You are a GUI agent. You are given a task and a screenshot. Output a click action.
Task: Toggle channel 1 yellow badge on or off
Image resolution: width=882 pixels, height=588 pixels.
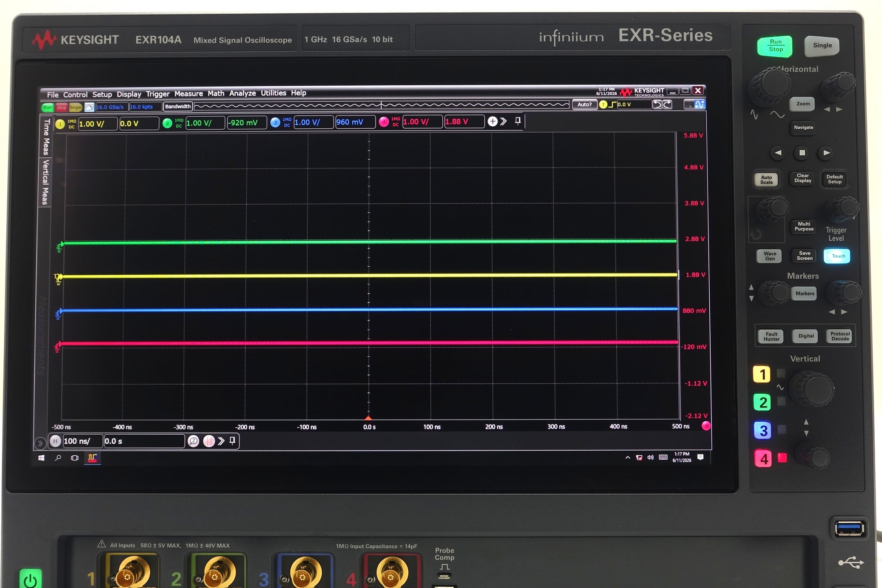(60, 124)
